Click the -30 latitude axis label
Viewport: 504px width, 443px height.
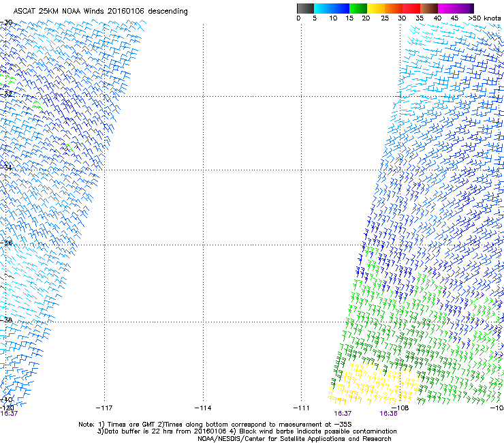(6, 22)
